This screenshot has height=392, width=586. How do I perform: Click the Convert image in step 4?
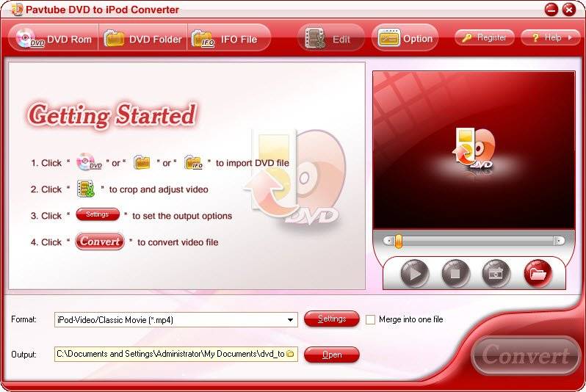coord(99,242)
